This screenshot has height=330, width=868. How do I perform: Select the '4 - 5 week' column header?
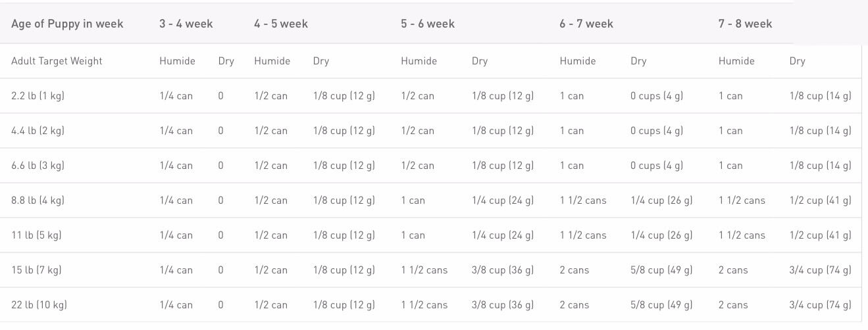[x=281, y=24]
